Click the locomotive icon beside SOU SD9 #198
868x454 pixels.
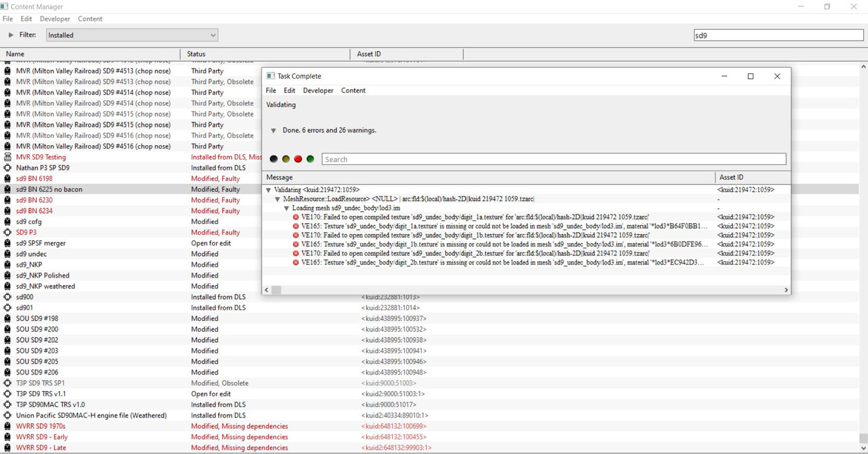pyautogui.click(x=7, y=318)
